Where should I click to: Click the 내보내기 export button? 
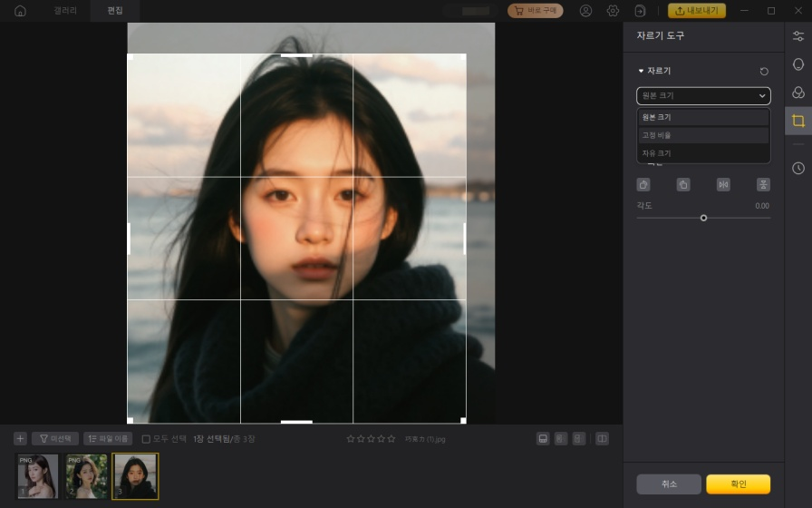coord(696,11)
